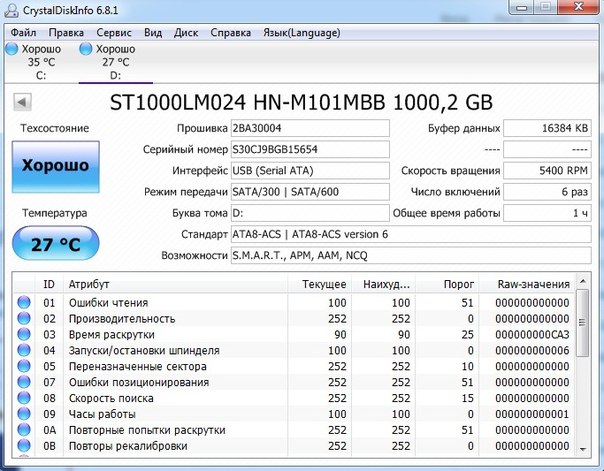Viewport: 604px width, 471px height.
Task: Click the previous disk arrow button
Action: point(22,102)
